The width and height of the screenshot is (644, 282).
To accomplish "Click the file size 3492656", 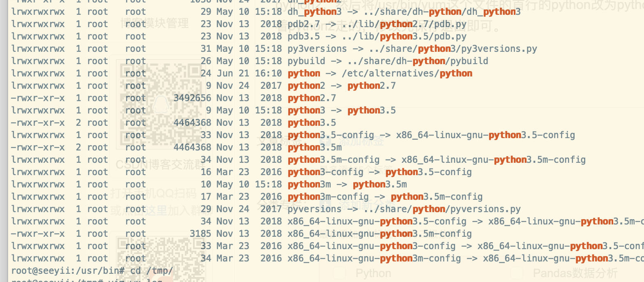I will click(192, 98).
